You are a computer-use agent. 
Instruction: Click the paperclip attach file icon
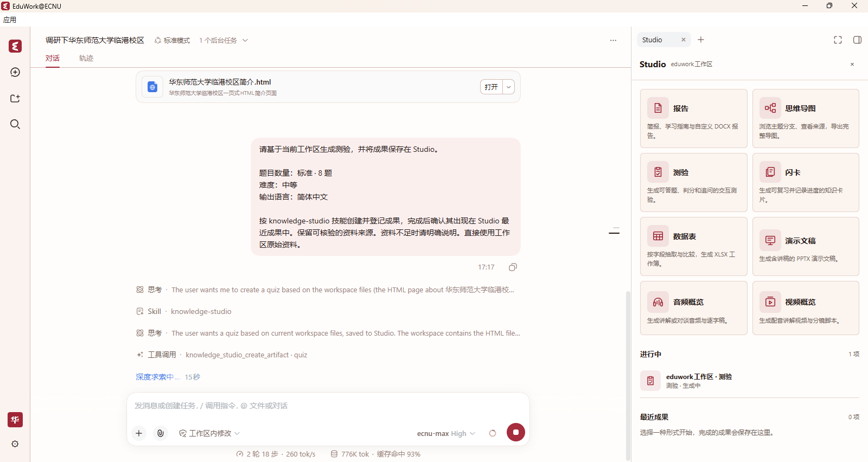coord(161,433)
